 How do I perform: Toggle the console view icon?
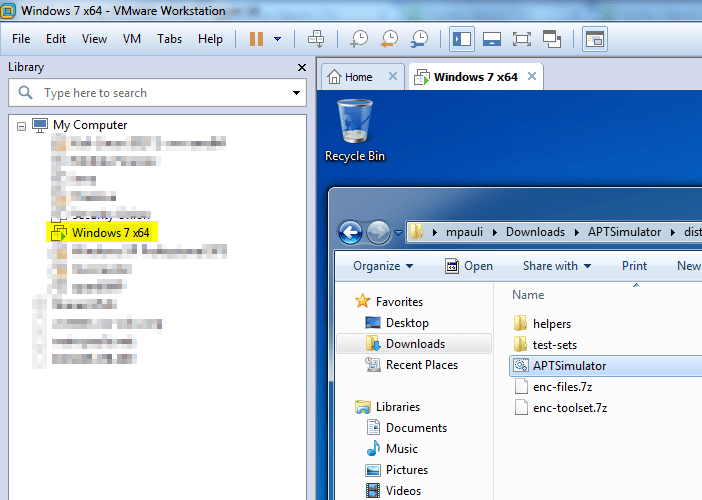[595, 39]
